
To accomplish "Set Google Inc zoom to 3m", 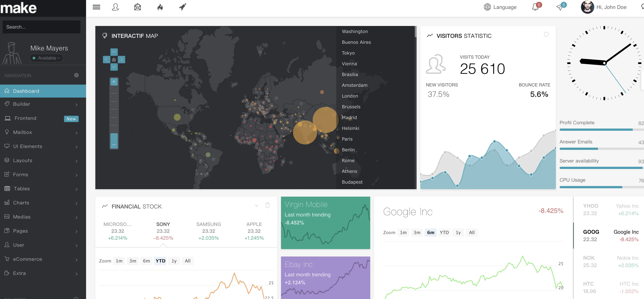I will pos(417,232).
